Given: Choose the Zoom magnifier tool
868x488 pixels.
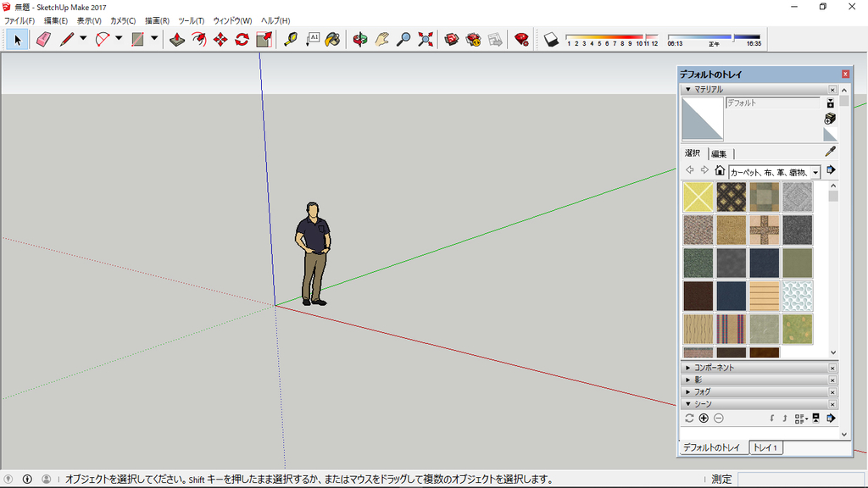Looking at the screenshot, I should click(403, 40).
